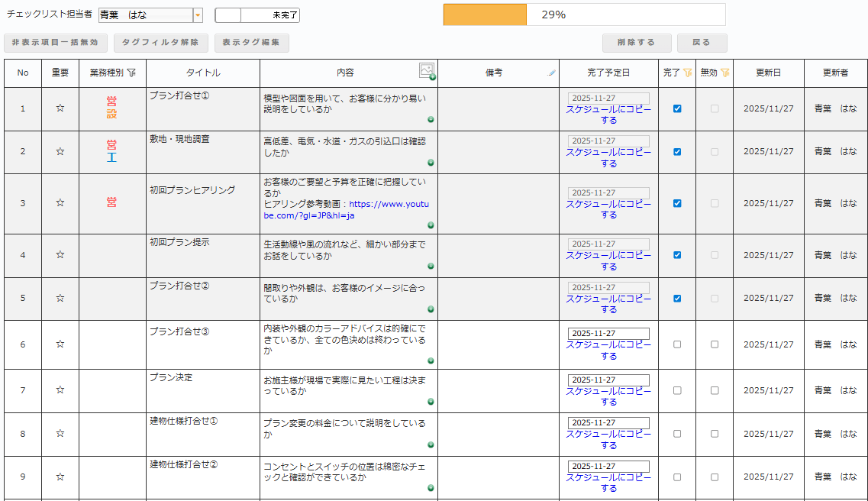Click the pencil edit icon in 備考 header

click(x=552, y=73)
